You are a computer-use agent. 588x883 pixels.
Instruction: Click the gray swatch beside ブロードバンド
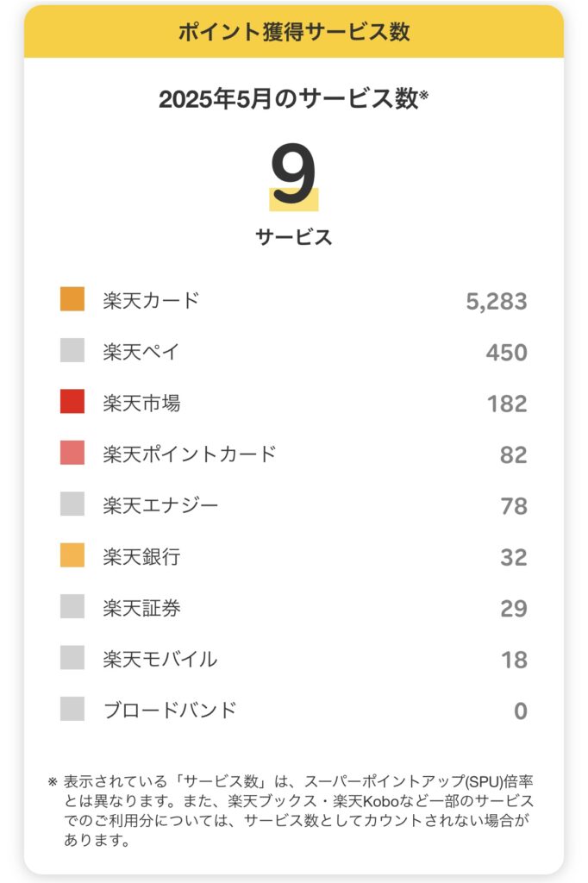pyautogui.click(x=72, y=709)
